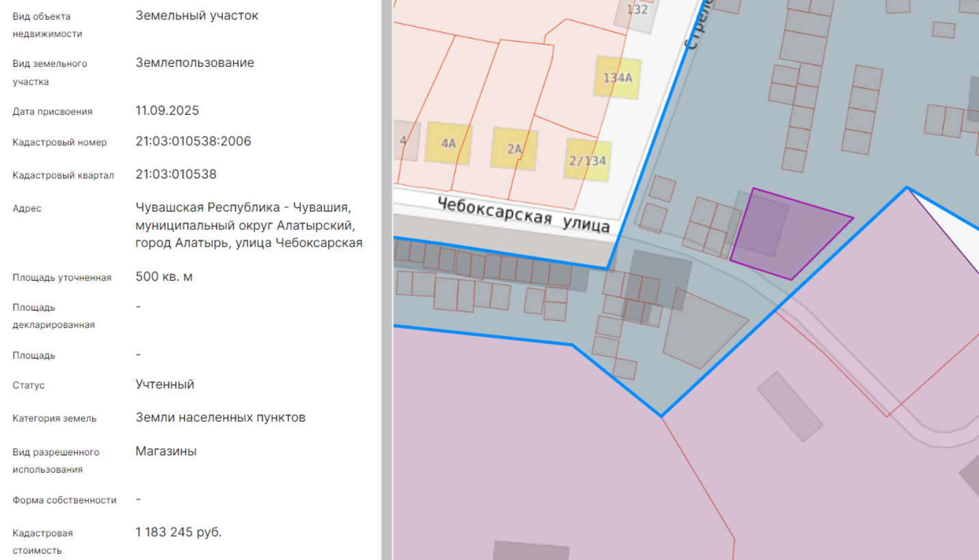This screenshot has height=560, width=979.
Task: Click the cadastral cost 1 183 245 руб.
Action: point(178,532)
